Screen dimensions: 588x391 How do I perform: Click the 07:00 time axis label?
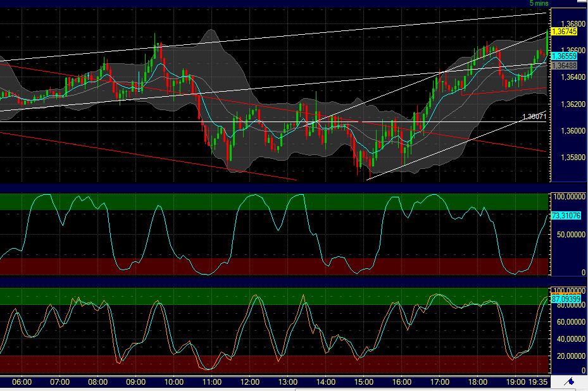[59, 382]
